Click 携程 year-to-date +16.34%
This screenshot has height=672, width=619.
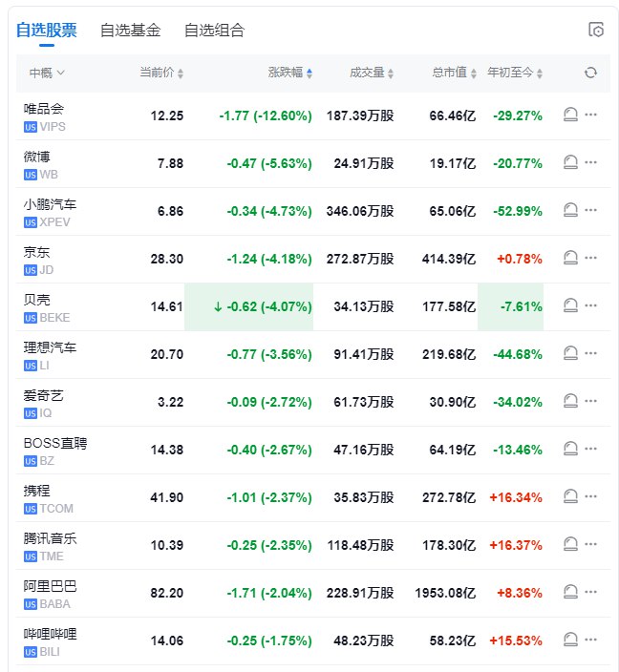[516, 497]
